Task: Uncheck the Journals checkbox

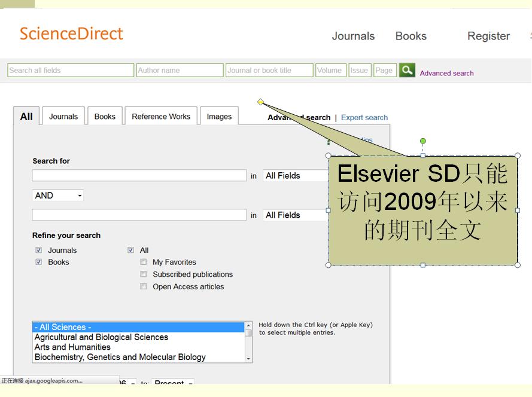Action: (39, 250)
